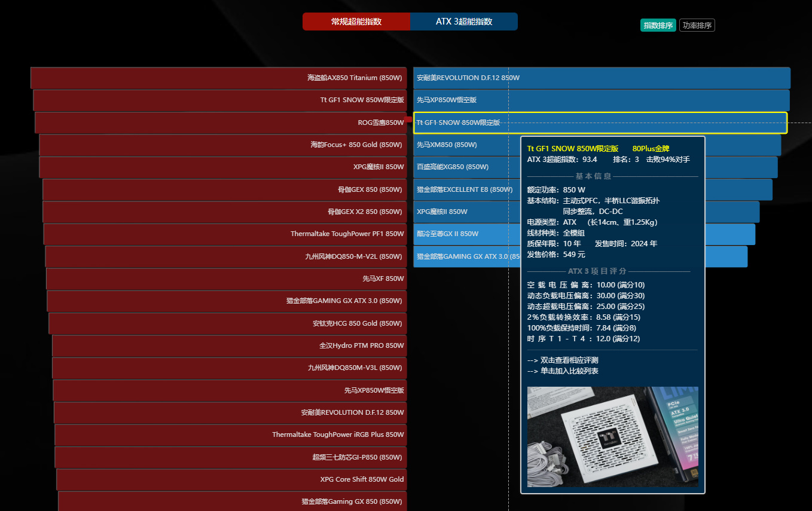Select the 质保年限: 10 年 text

tap(554, 244)
